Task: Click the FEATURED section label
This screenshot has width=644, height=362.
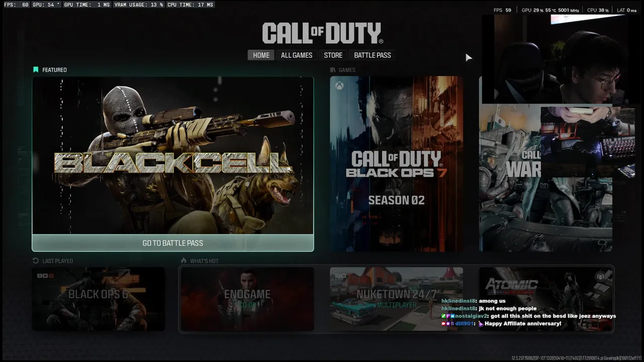Action: click(x=54, y=70)
